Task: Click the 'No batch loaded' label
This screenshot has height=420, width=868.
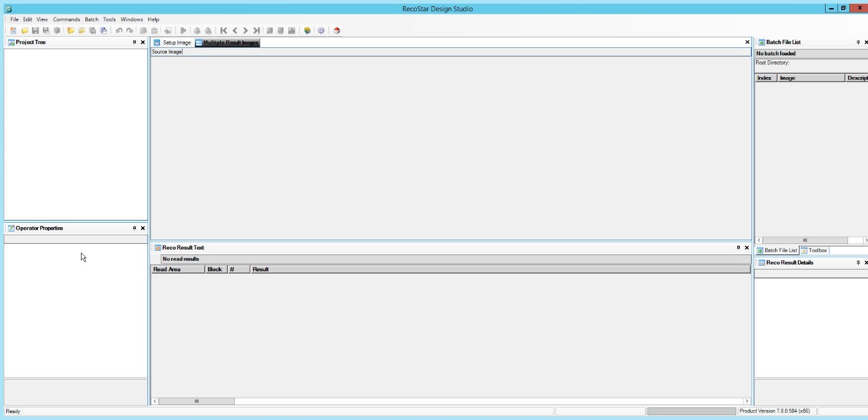Action: [x=776, y=54]
